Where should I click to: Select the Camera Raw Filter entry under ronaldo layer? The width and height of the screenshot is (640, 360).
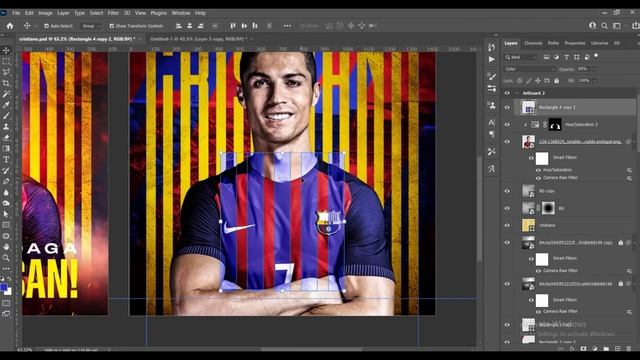[x=560, y=178]
